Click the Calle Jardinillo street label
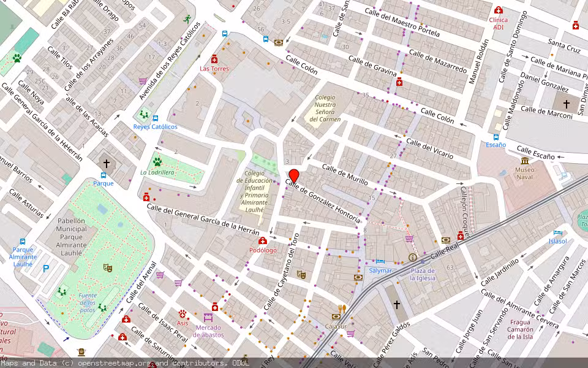Viewport: 588px width, 368px height. point(500,272)
